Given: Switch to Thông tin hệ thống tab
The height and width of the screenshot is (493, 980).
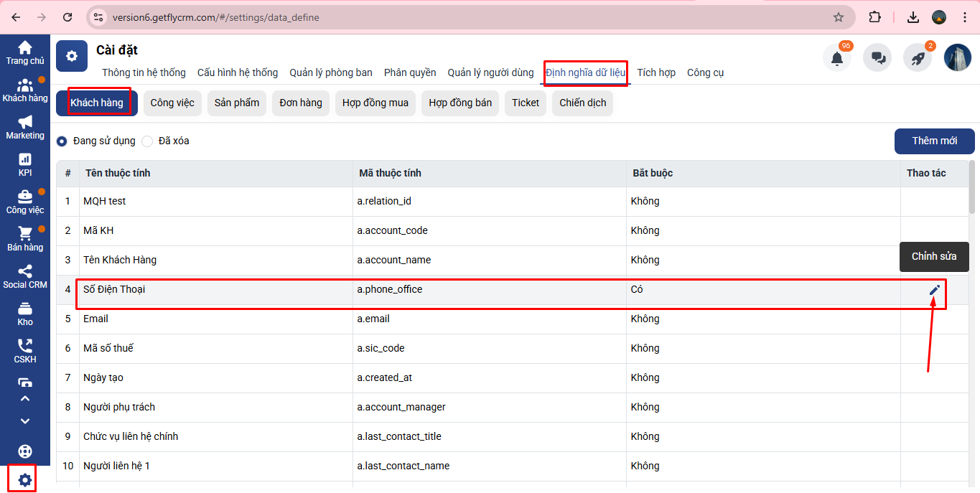Looking at the screenshot, I should click(x=144, y=72).
